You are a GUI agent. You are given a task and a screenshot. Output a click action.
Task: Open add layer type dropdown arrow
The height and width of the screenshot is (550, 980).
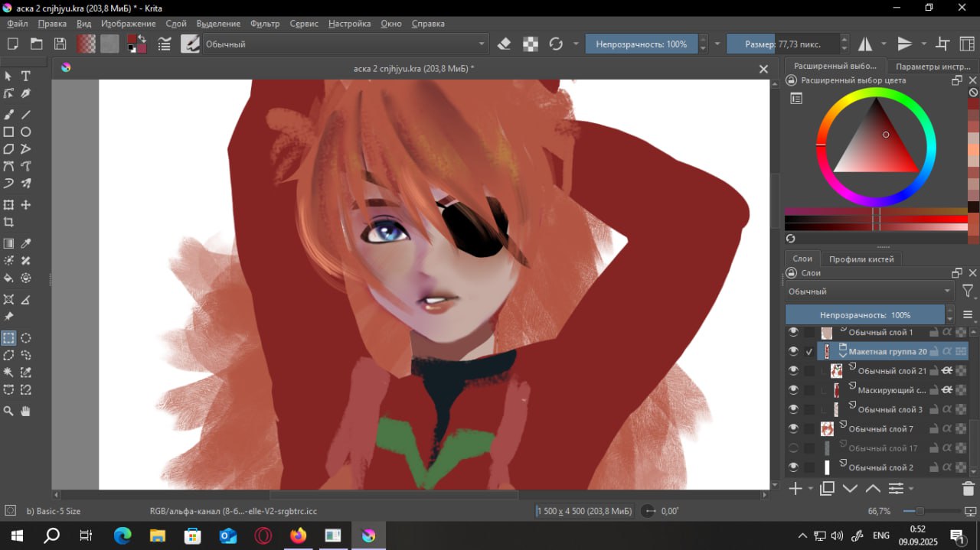coord(810,488)
